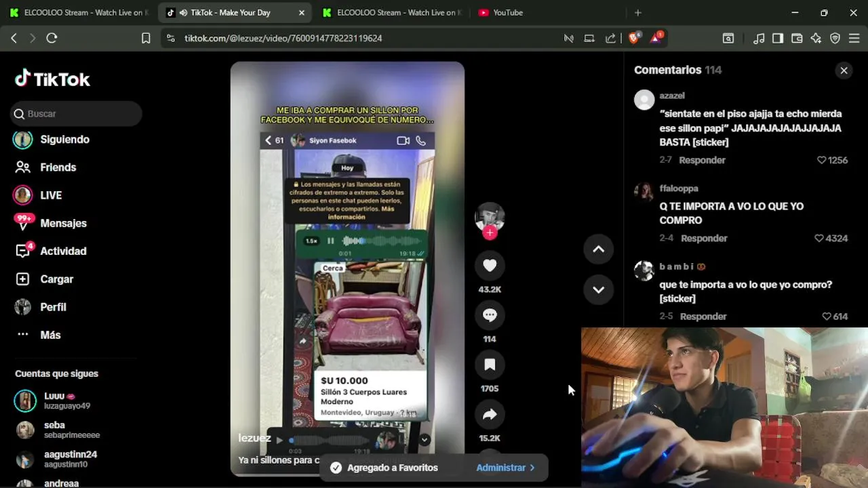Viewport: 868px width, 488px height.
Task: Like bambi's comment with 614 likes
Action: pos(827,317)
